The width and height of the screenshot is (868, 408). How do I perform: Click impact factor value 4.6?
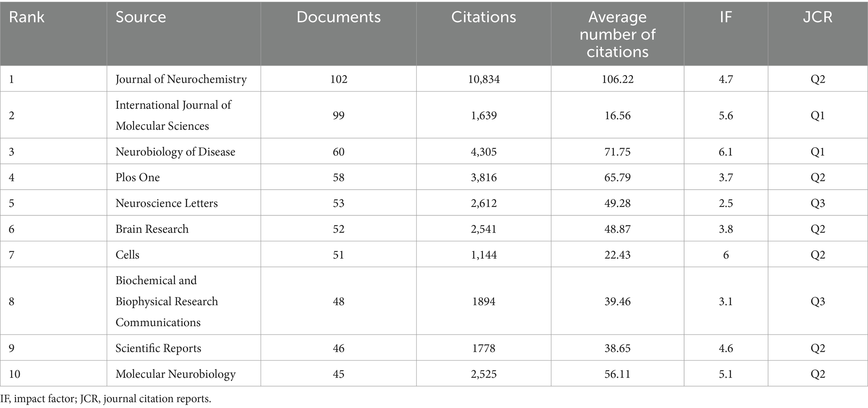point(726,348)
